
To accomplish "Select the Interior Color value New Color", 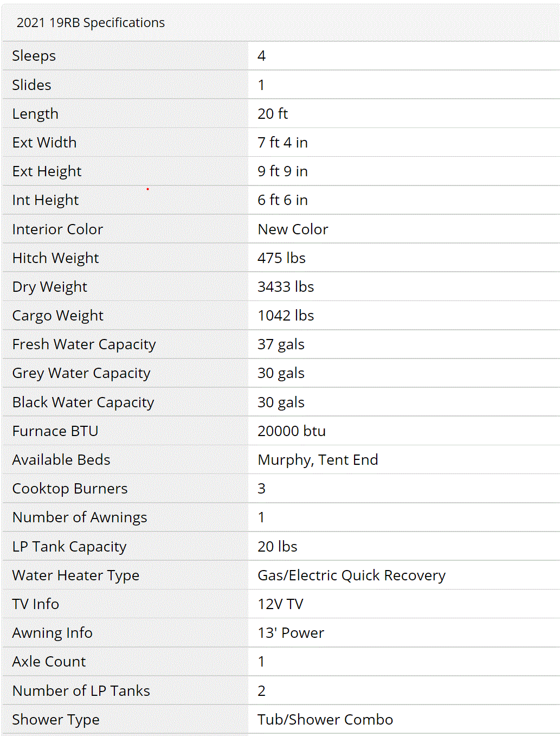I will coord(293,229).
